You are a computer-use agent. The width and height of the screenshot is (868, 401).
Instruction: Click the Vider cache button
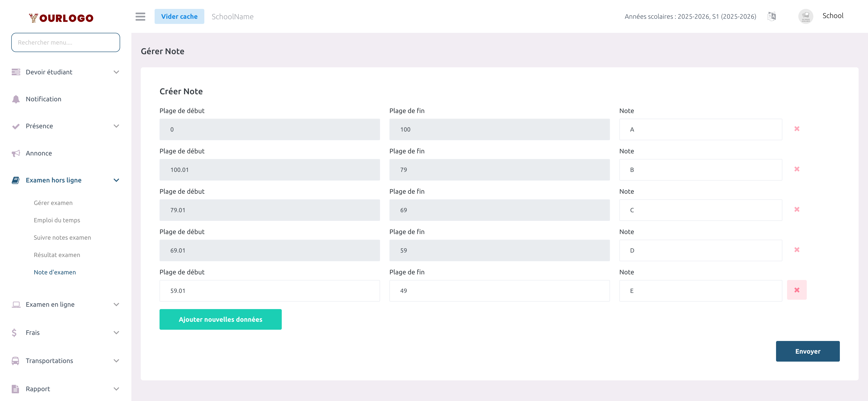coord(179,16)
